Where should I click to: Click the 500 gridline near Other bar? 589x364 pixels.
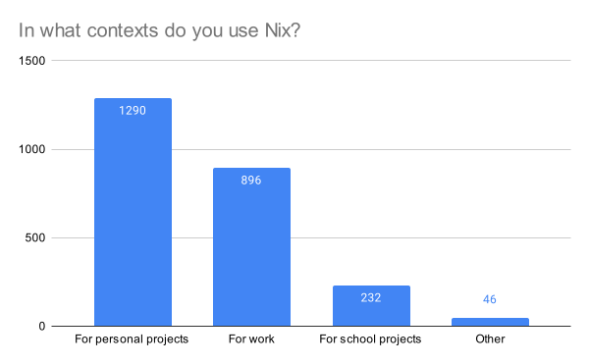[491, 237]
